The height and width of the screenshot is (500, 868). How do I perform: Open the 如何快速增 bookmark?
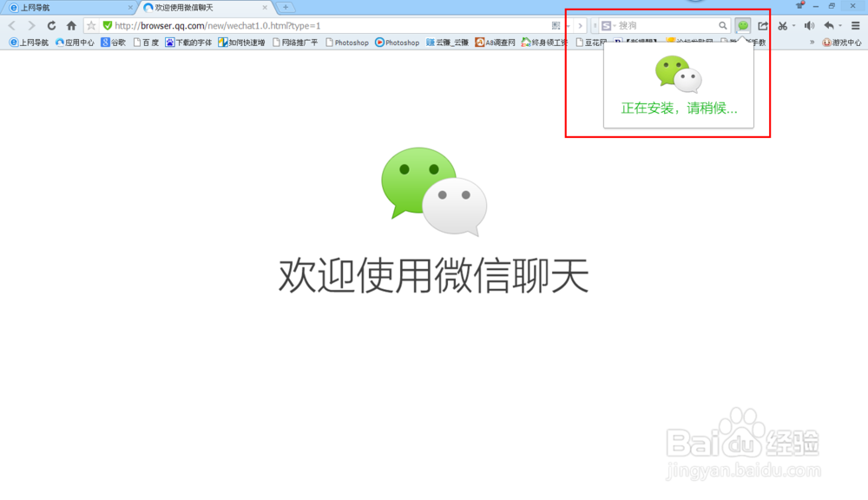pyautogui.click(x=241, y=42)
